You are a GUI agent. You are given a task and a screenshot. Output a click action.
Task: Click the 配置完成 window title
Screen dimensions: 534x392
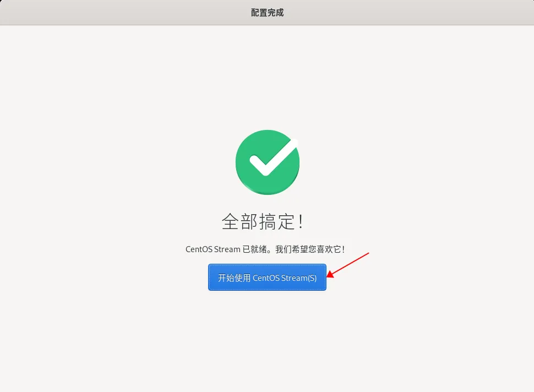[x=267, y=13]
